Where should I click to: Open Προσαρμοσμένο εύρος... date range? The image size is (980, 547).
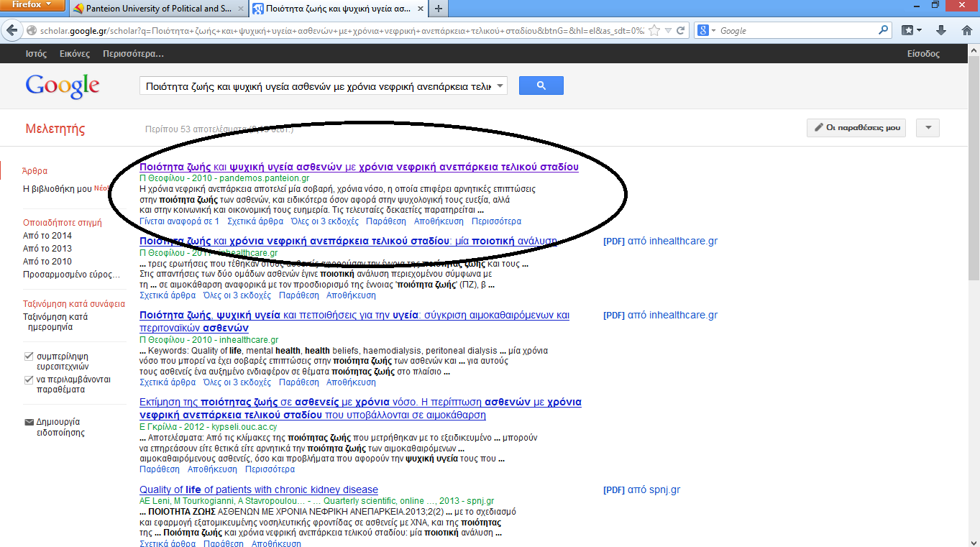[x=71, y=275]
